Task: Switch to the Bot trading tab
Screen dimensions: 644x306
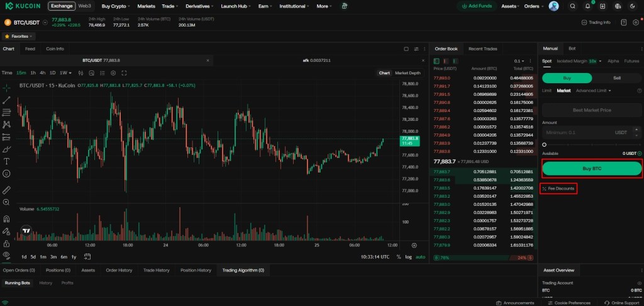Action: [572, 48]
